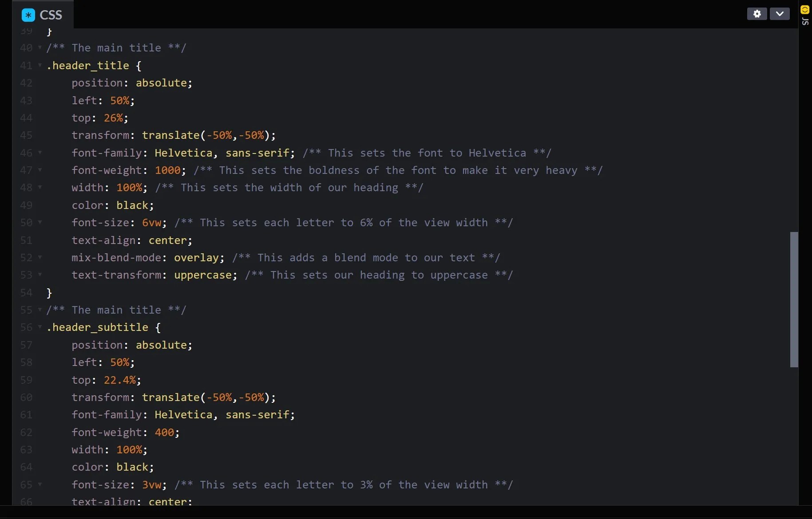This screenshot has width=812, height=519.
Task: Click line number 44 in the gutter
Action: tap(26, 118)
